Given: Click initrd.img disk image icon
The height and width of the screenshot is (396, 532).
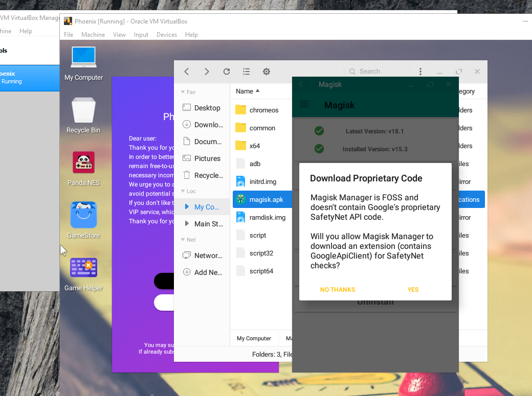Looking at the screenshot, I should 240,181.
